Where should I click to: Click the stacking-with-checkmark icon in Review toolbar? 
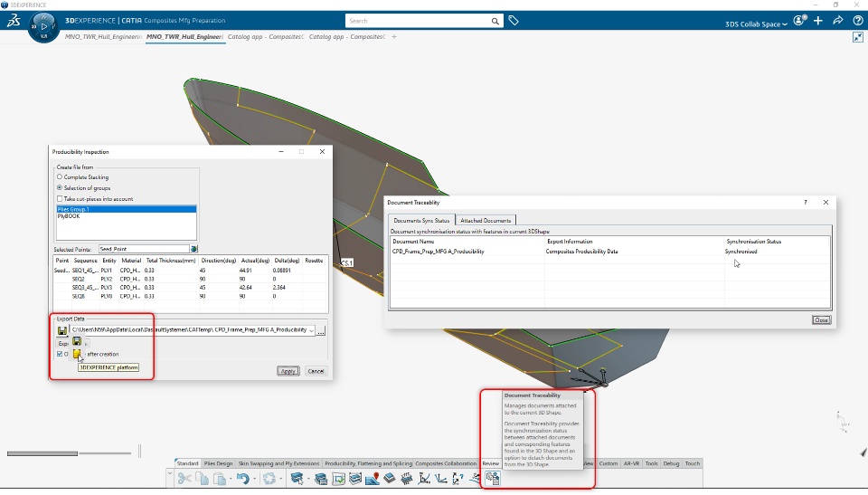tap(338, 479)
